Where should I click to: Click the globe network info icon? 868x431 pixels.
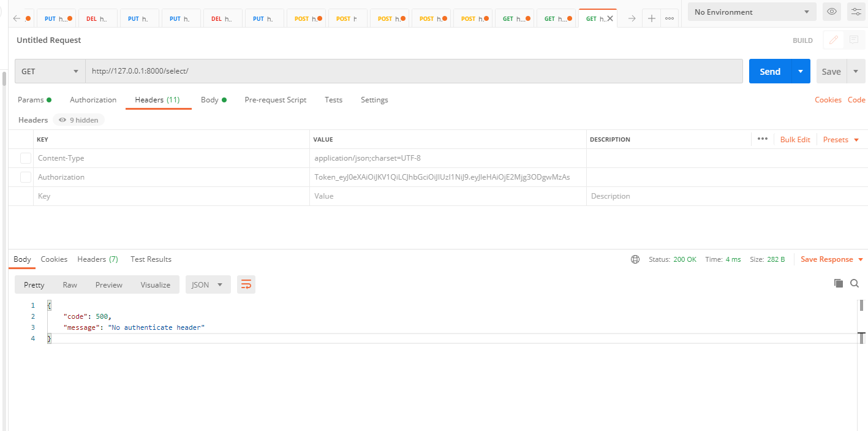click(635, 259)
